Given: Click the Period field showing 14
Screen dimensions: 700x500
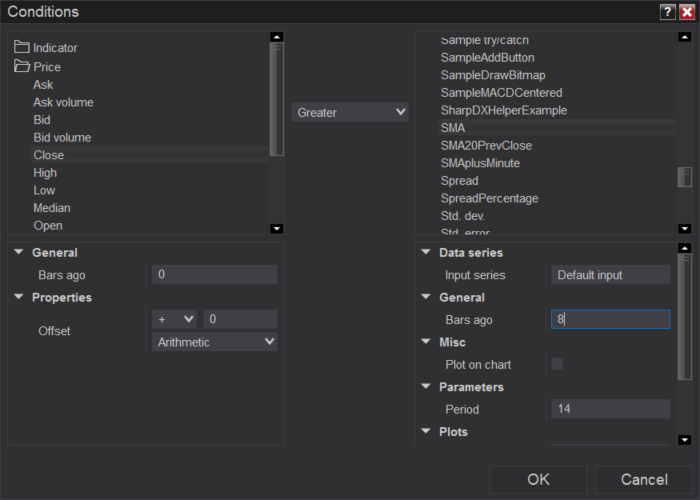Looking at the screenshot, I should pos(610,408).
